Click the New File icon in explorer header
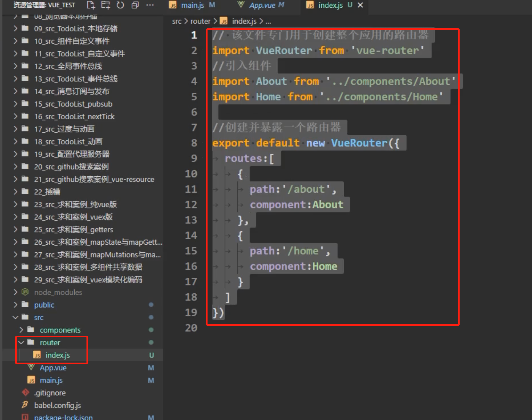 pyautogui.click(x=91, y=5)
